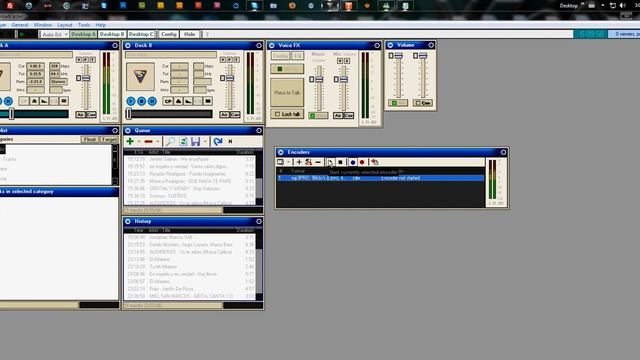Image resolution: width=640 pixels, height=360 pixels.
Task: Open the Encoders view dropdown arrow
Action: tap(288, 162)
